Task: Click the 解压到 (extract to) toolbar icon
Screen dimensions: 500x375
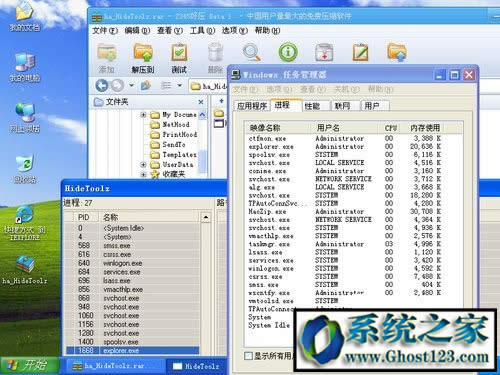Action: pos(143,53)
